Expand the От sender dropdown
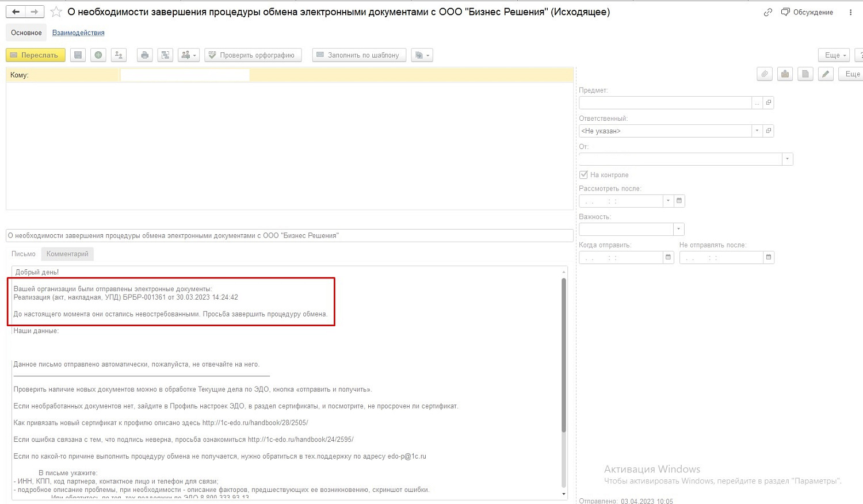This screenshot has height=504, width=863. 786,159
